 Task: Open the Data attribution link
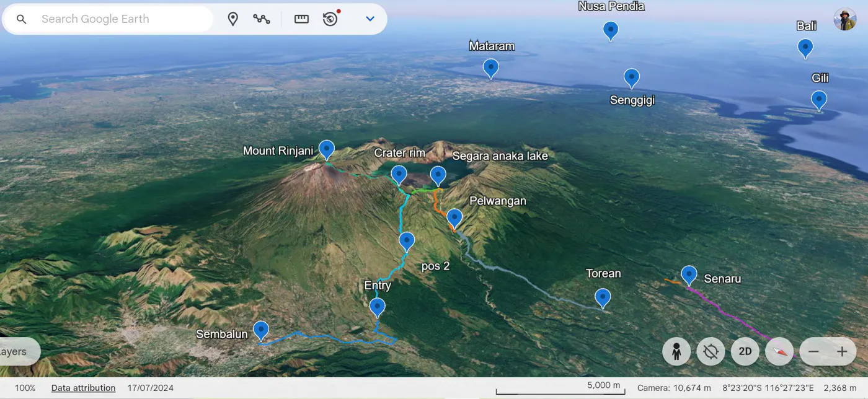tap(83, 387)
